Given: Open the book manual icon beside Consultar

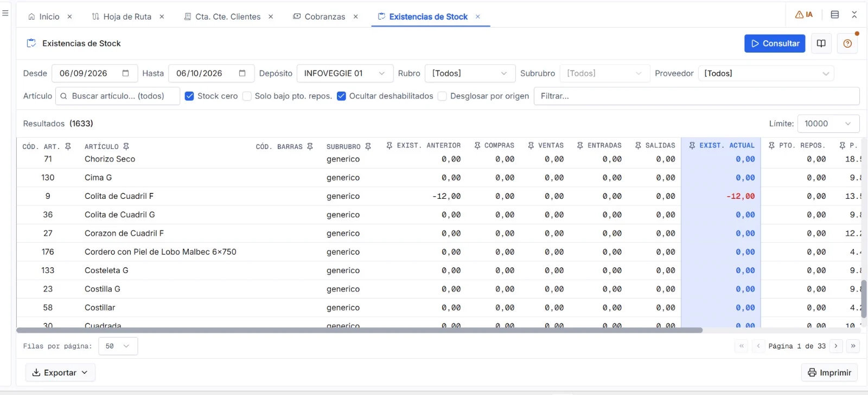Looking at the screenshot, I should pos(821,43).
